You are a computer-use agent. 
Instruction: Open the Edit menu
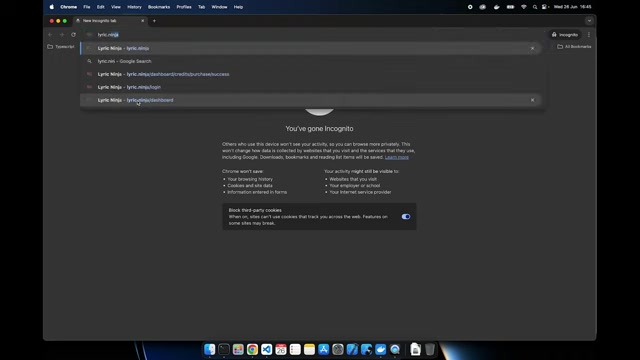click(100, 7)
